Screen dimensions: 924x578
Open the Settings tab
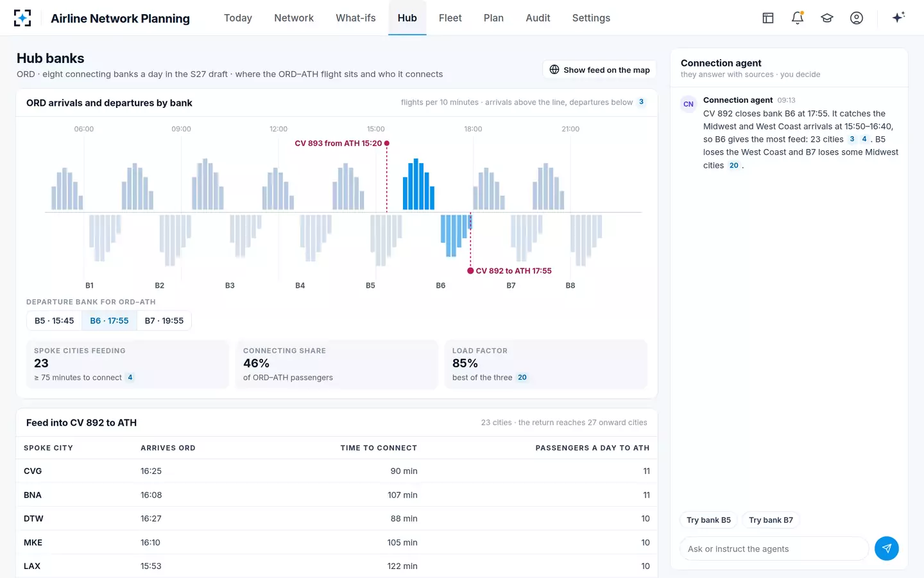click(x=591, y=18)
